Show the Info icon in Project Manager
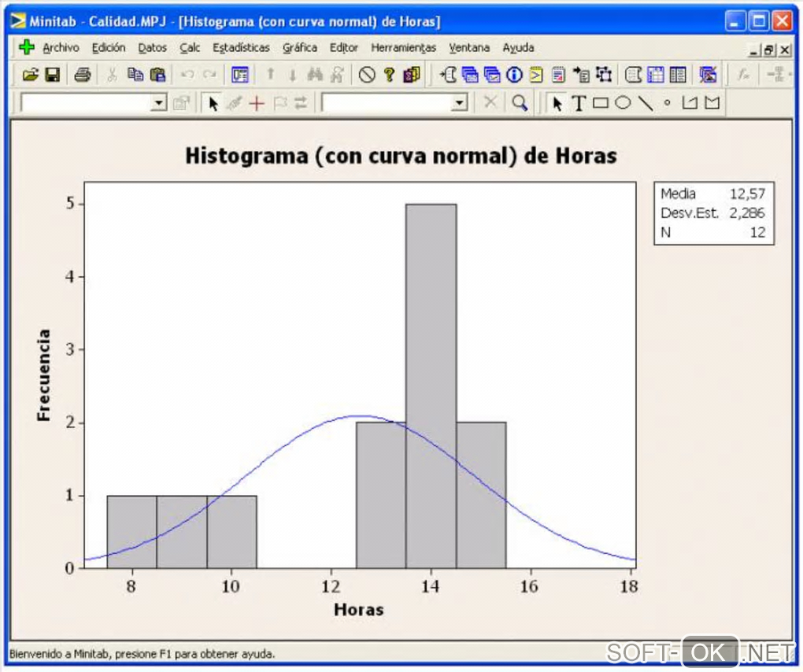The height and width of the screenshot is (672, 803). tap(514, 75)
